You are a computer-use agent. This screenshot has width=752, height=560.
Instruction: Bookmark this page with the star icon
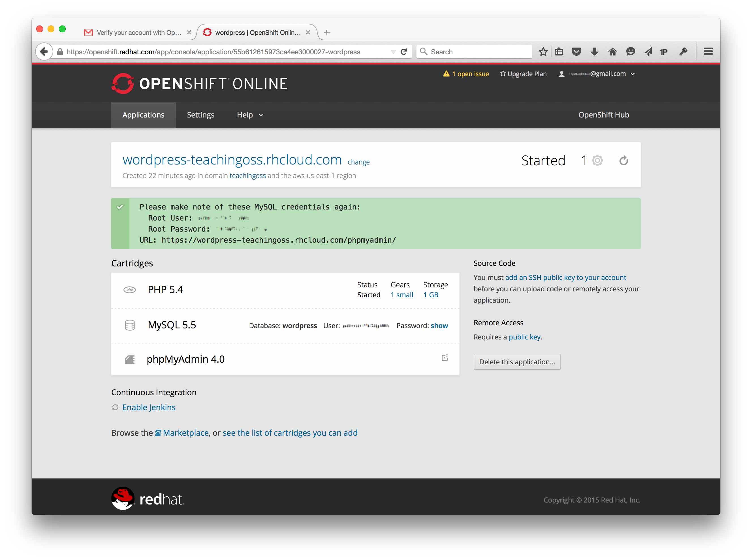pos(543,52)
